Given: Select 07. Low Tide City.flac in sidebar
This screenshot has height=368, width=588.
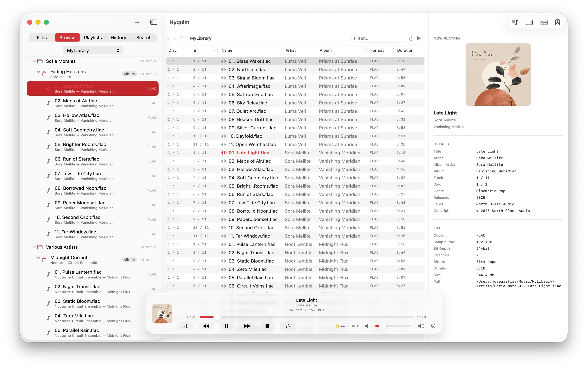Looking at the screenshot, I should [92, 176].
